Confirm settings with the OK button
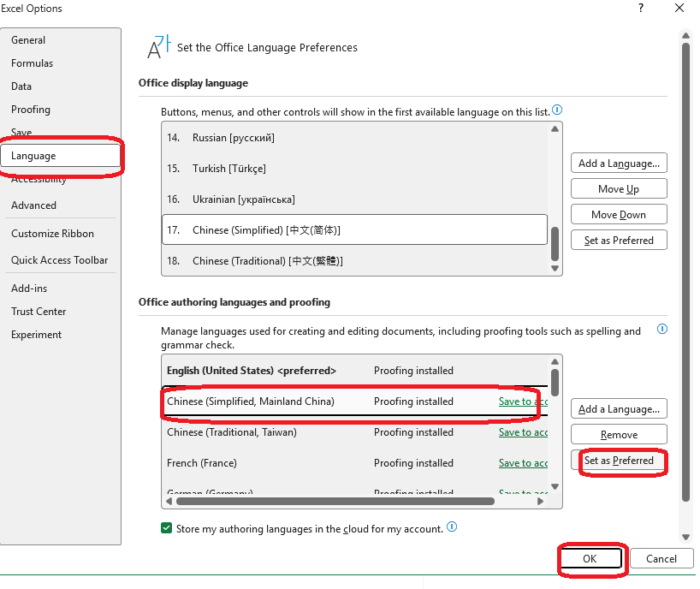The height and width of the screenshot is (589, 700). click(590, 559)
